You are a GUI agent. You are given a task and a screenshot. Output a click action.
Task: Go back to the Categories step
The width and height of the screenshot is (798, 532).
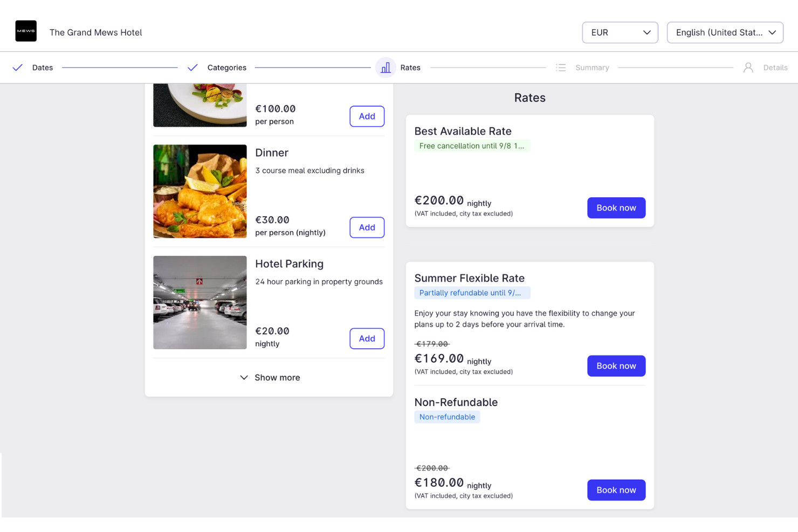tap(226, 67)
